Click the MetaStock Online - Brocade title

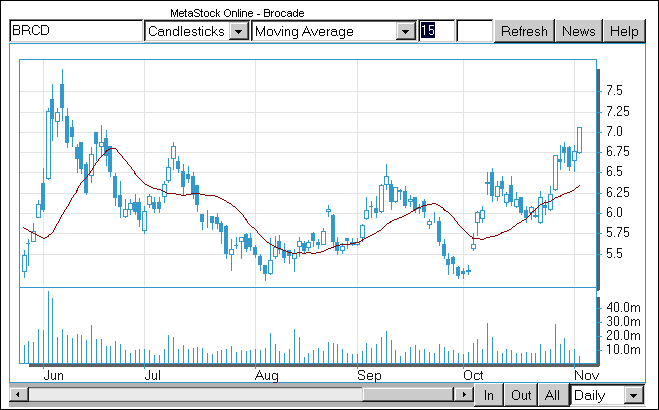[237, 13]
